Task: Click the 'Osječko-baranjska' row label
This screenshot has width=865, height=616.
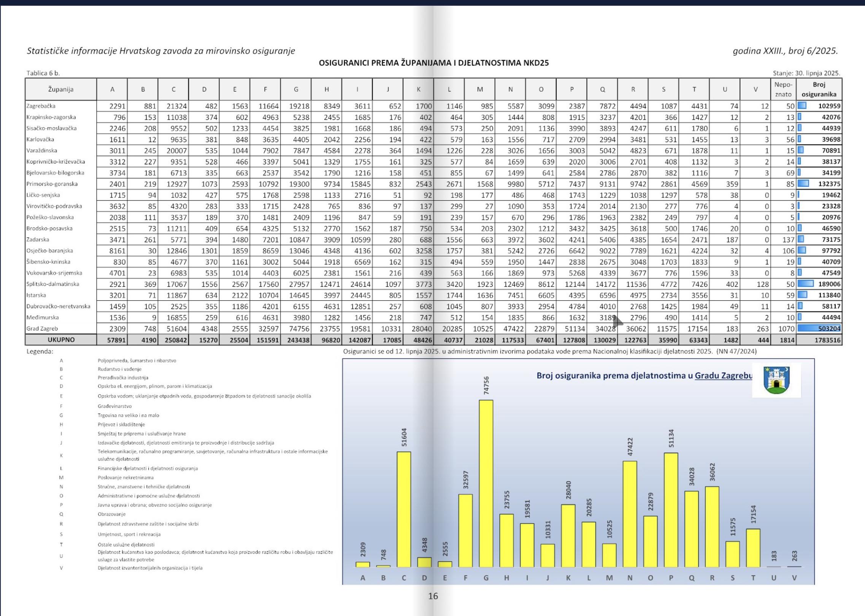Action: coord(49,251)
